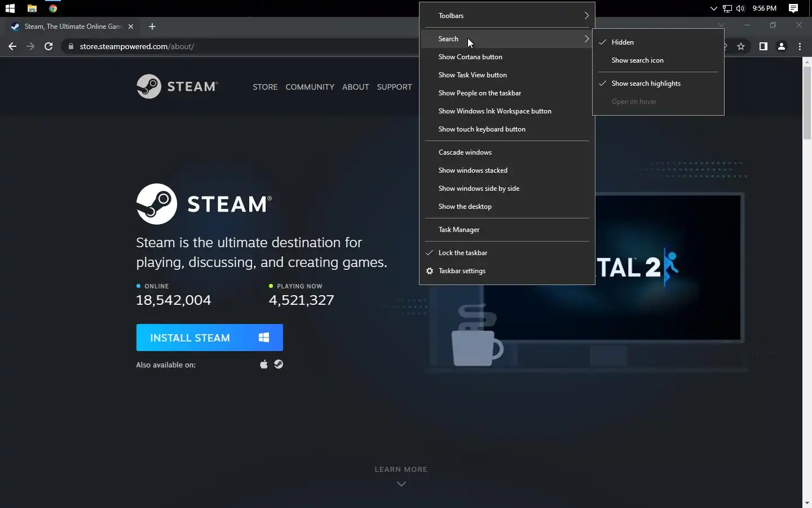Open the Search submenu entry

click(507, 39)
